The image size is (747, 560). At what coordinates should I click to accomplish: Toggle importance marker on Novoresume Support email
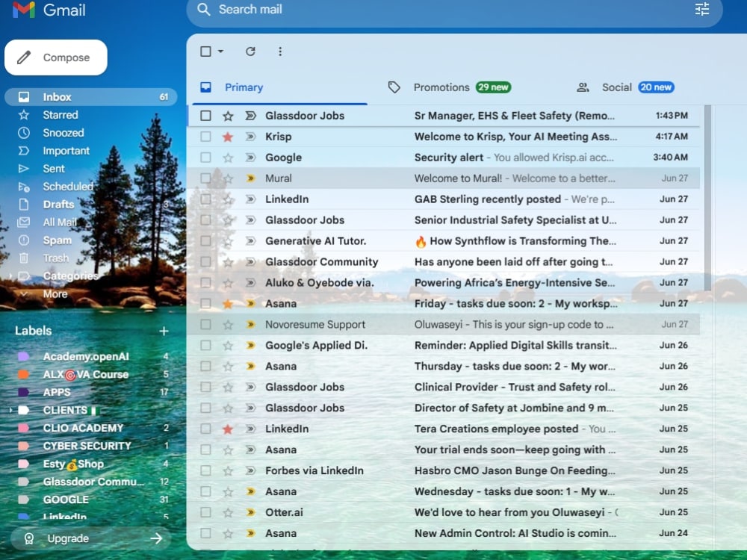(250, 325)
